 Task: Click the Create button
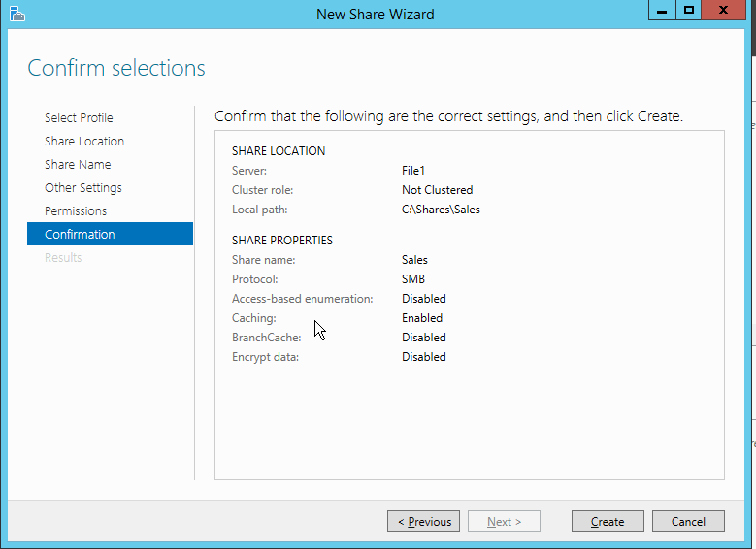[608, 521]
